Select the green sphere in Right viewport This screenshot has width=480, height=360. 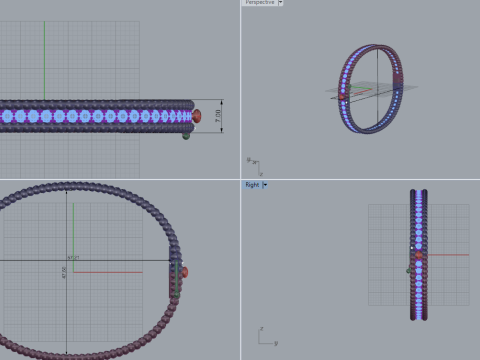[x=408, y=271]
